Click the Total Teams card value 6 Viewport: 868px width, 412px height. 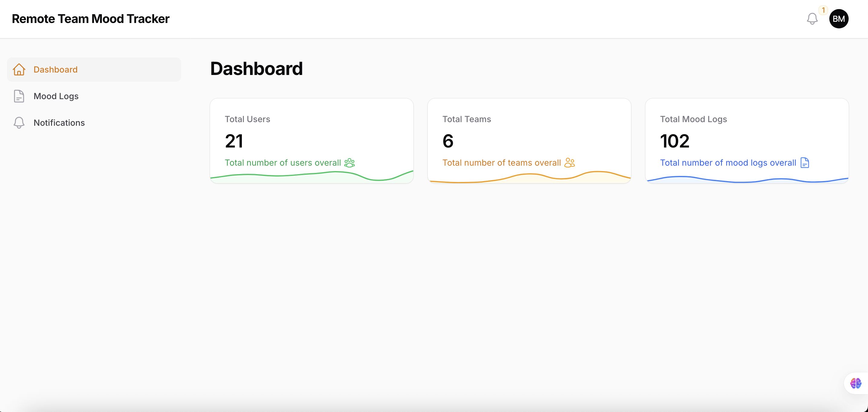pos(448,141)
